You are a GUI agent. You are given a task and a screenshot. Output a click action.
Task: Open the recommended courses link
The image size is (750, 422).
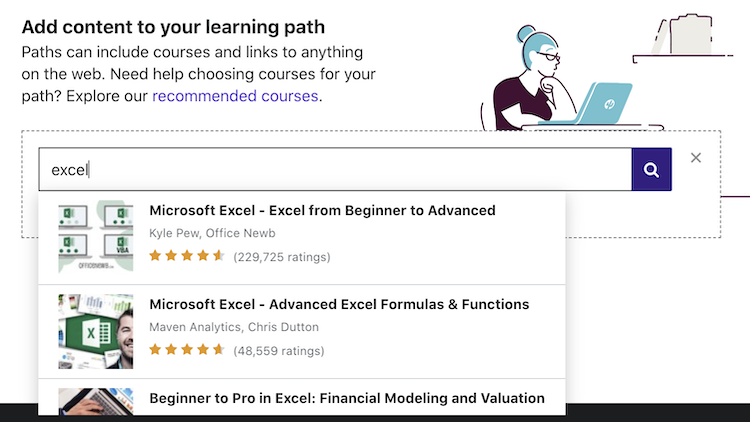pos(235,97)
